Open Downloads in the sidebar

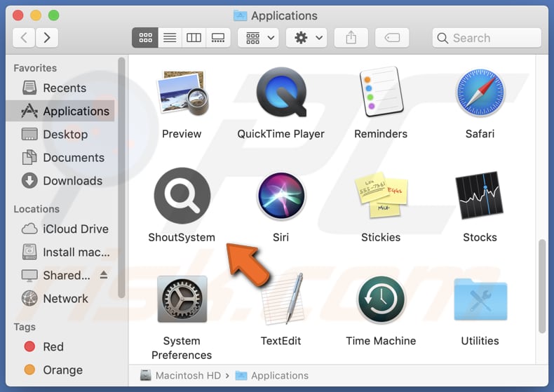coord(60,181)
